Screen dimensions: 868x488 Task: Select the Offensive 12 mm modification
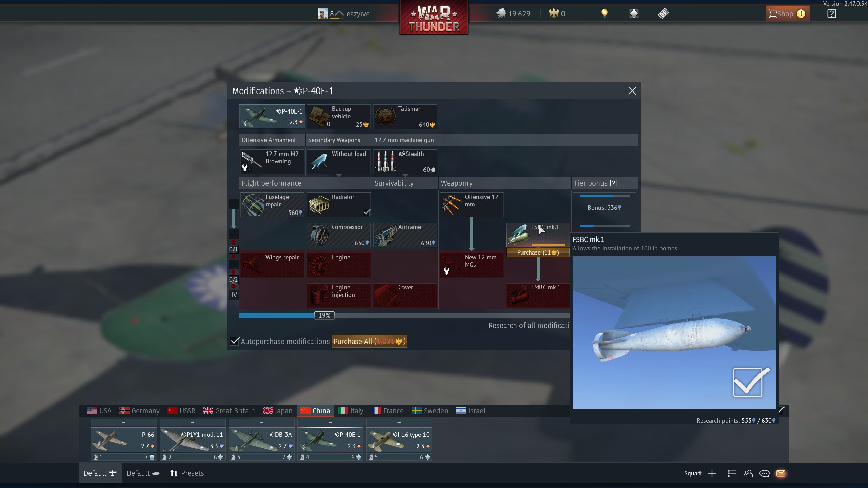click(472, 205)
